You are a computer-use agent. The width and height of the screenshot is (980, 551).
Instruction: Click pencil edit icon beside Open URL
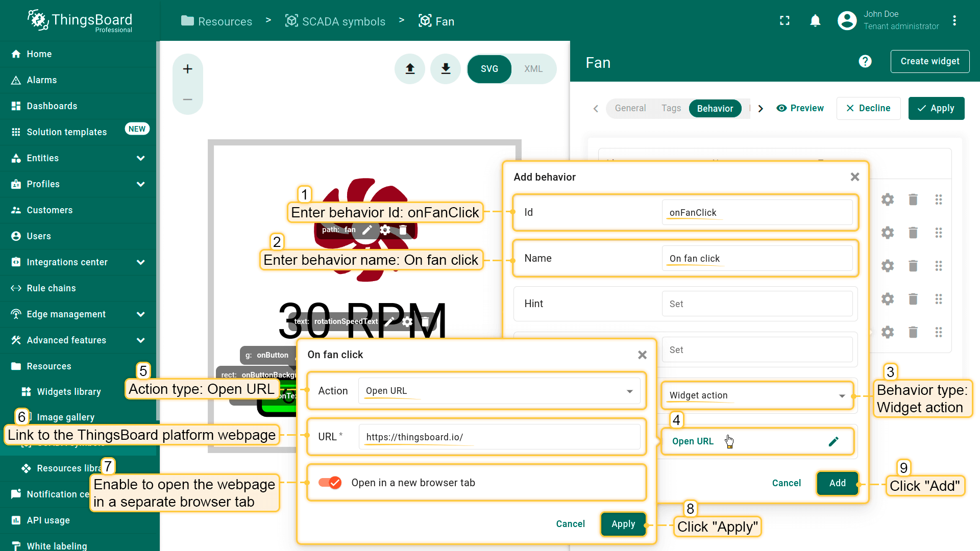click(834, 441)
